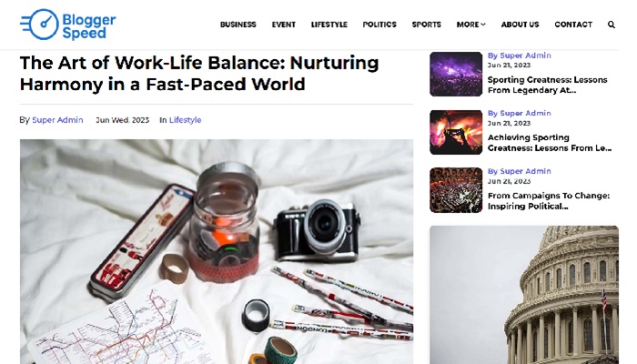Expand the MORE dropdown menu
The image size is (637, 364).
pos(470,25)
